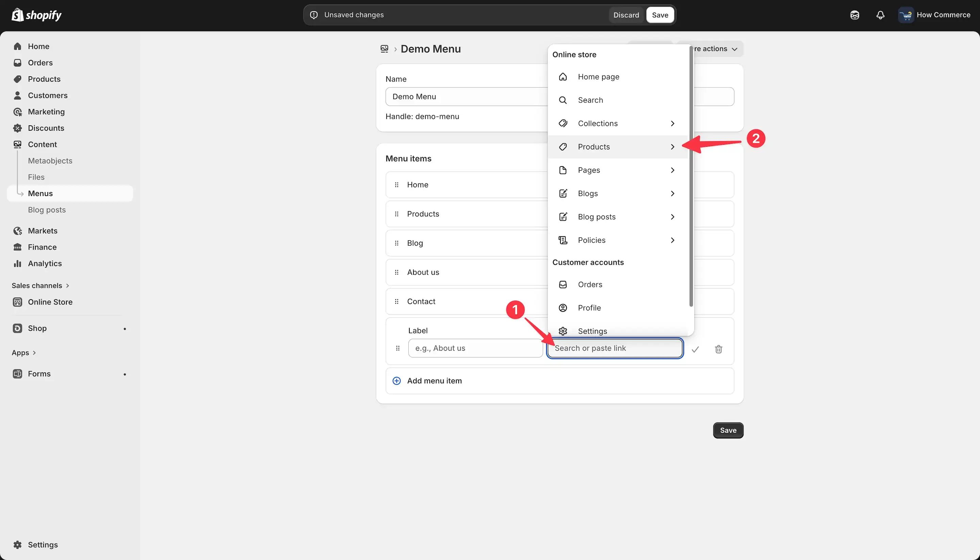Expand Collections in the link picker
The image size is (980, 560).
(x=618, y=124)
